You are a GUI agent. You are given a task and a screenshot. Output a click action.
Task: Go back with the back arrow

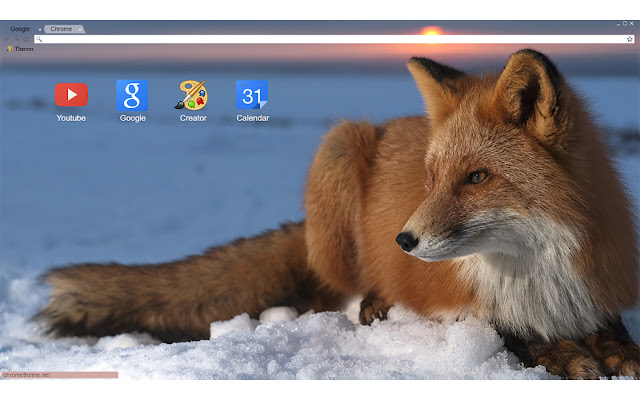pyautogui.click(x=7, y=39)
